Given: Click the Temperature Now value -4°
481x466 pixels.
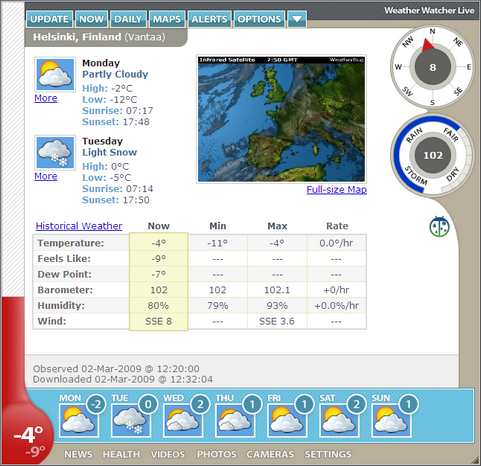Looking at the screenshot, I should (159, 243).
